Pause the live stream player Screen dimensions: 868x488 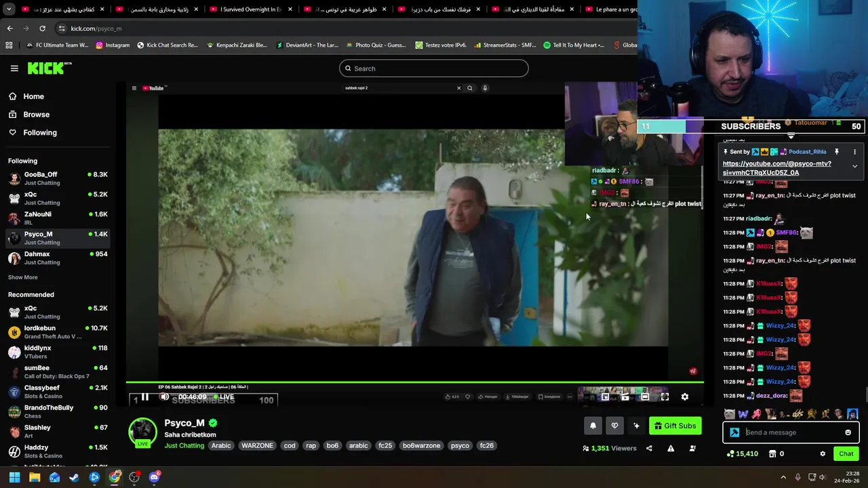coord(144,397)
